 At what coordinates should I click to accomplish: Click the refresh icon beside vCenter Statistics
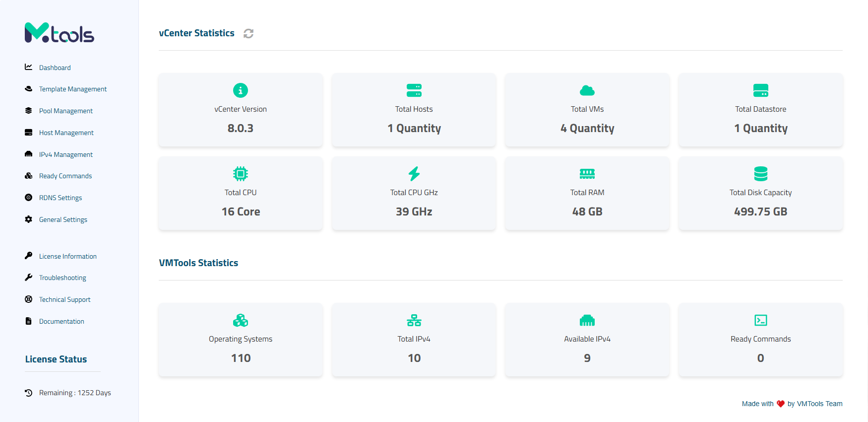pos(248,33)
